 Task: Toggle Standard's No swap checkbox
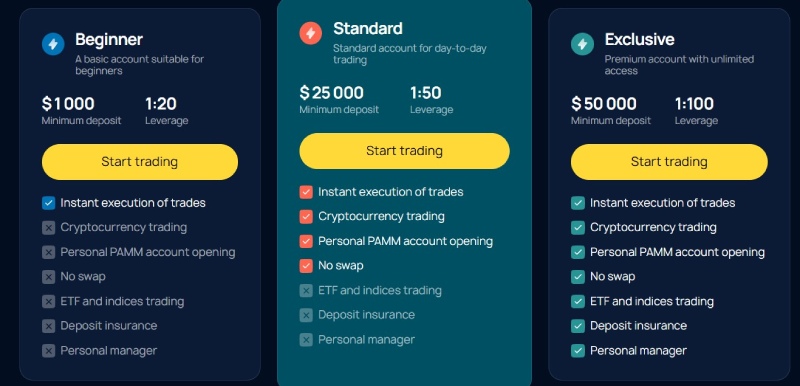pos(306,266)
